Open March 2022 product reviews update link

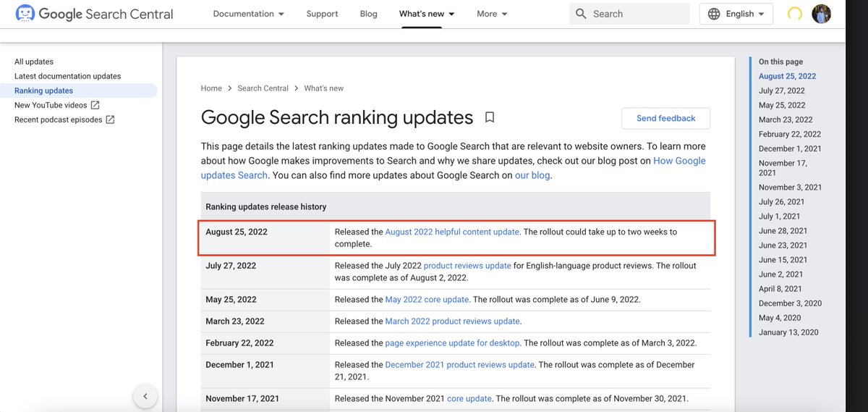pos(452,321)
